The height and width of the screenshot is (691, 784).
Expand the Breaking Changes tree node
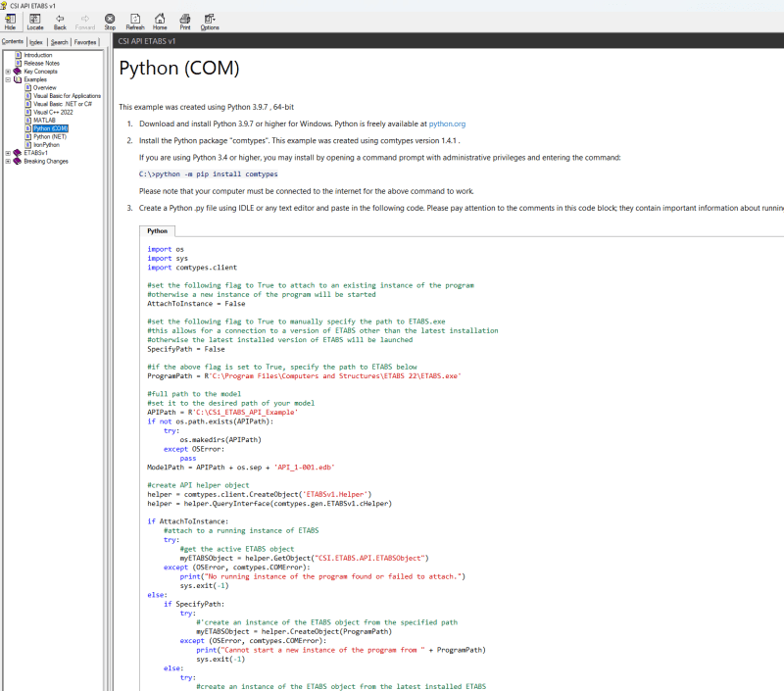(x=8, y=161)
